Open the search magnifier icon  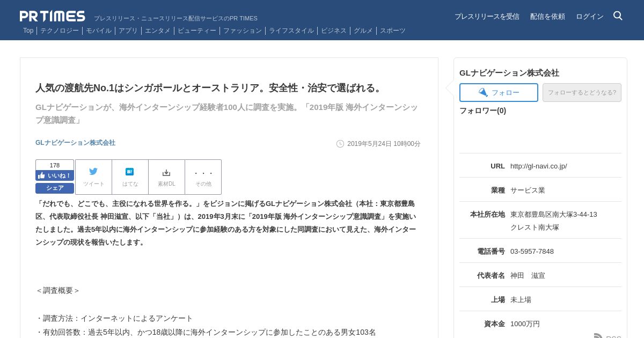(618, 16)
